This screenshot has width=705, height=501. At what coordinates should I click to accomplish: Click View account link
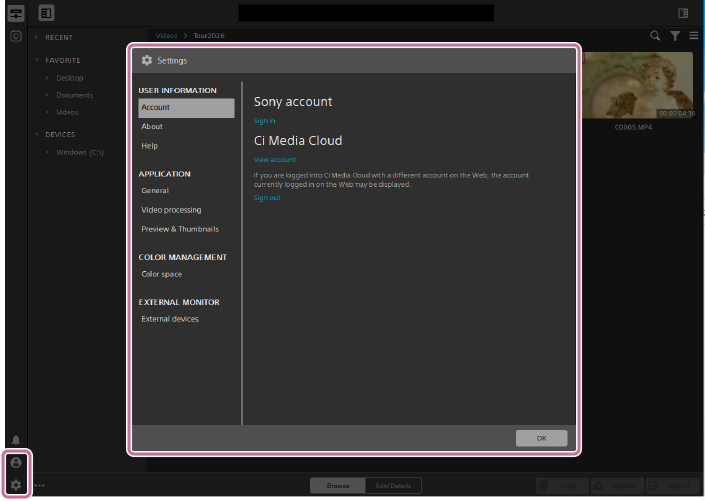[x=275, y=160]
